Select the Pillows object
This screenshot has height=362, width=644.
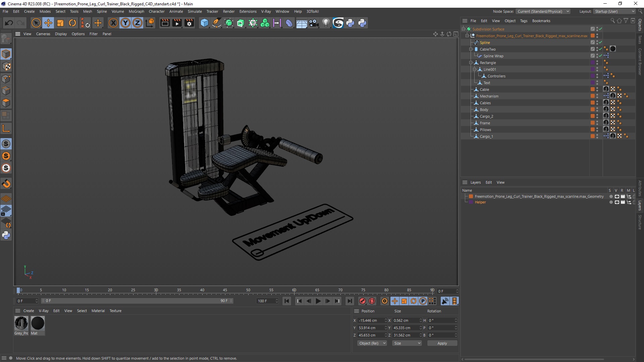485,130
